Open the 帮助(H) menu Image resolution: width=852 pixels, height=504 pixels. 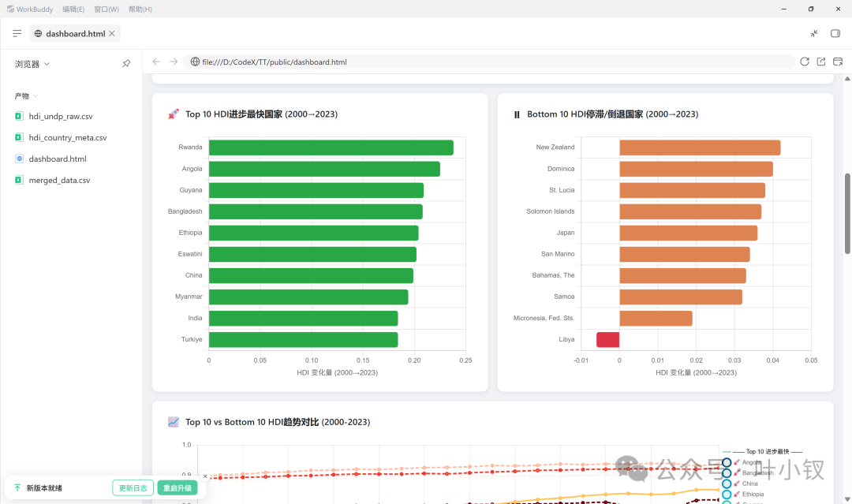[x=140, y=9]
